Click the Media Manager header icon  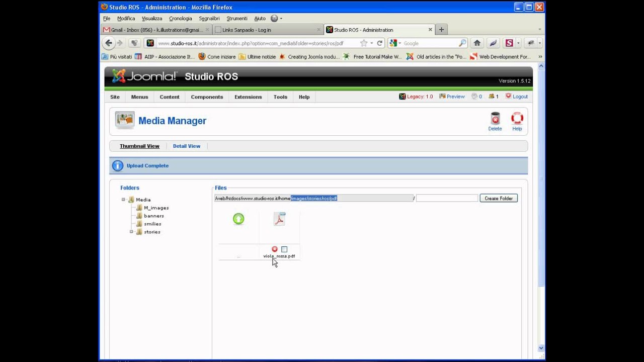125,120
